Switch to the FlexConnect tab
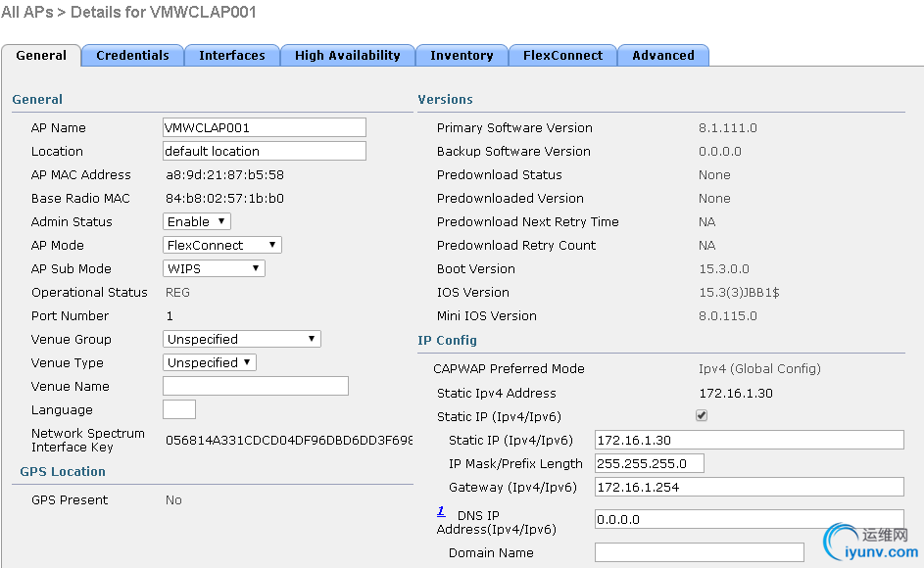This screenshot has width=924, height=568. pyautogui.click(x=562, y=56)
